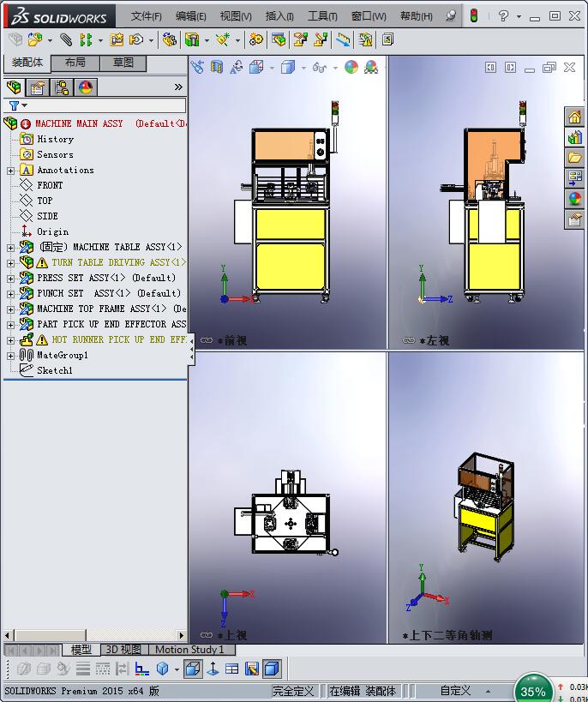Click the Dynamic Annotation Views icon
Image resolution: width=588 pixels, height=702 pixels.
tap(237, 68)
